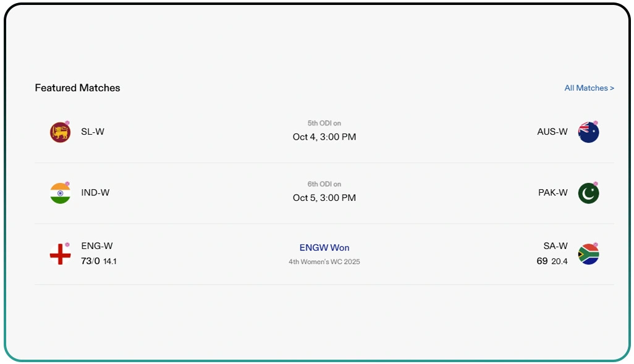Click the Sri Lanka Women flag icon
Image resolution: width=634 pixels, height=364 pixels.
pos(60,132)
